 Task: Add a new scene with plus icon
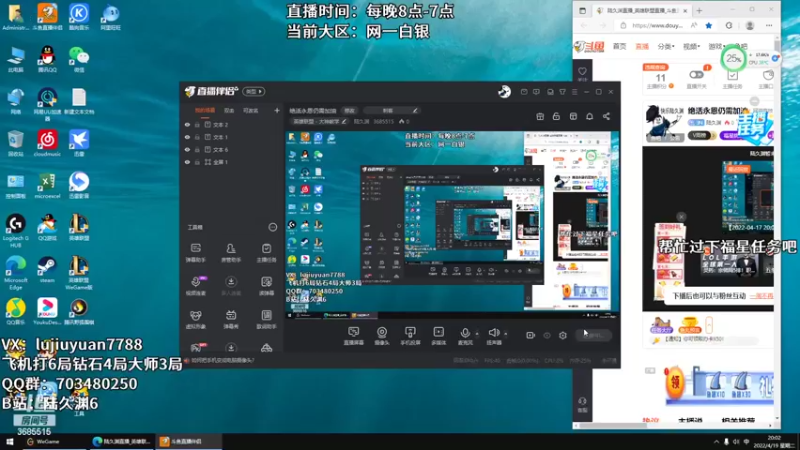pyautogui.click(x=277, y=110)
